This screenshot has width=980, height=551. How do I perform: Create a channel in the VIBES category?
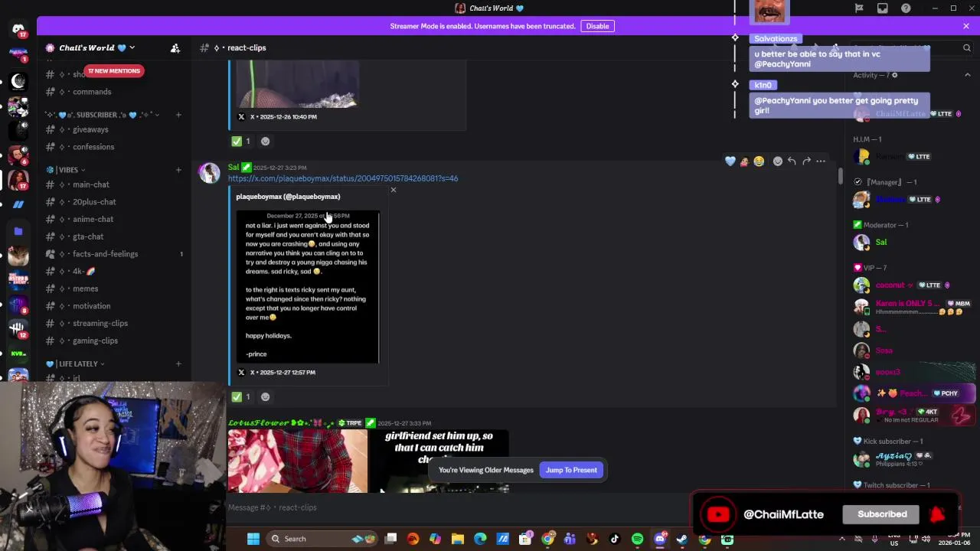178,170
